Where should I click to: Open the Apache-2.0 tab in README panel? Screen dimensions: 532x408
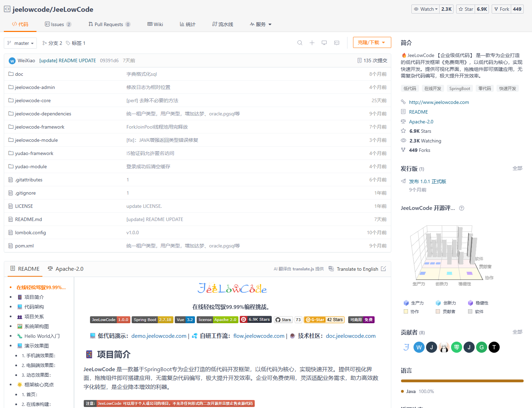pos(65,269)
